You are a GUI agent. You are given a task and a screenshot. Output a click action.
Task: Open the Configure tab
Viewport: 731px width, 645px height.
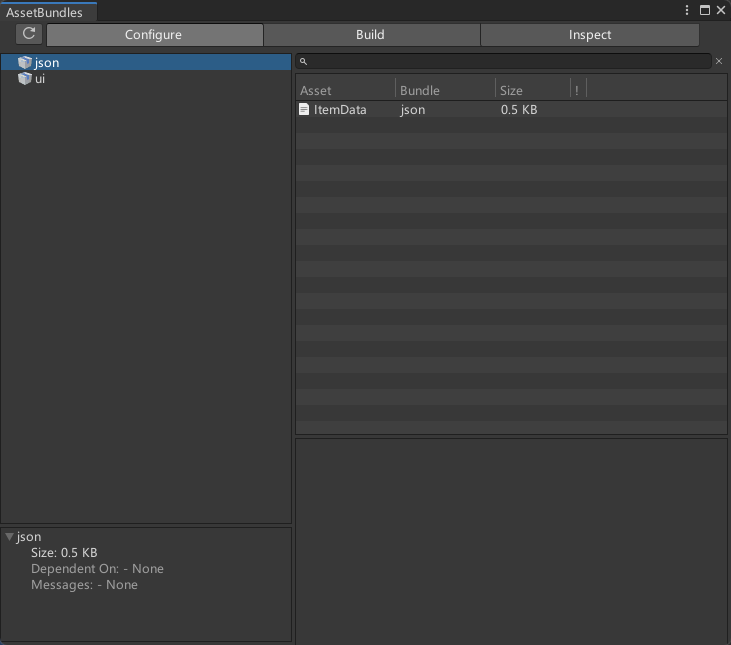(x=154, y=35)
